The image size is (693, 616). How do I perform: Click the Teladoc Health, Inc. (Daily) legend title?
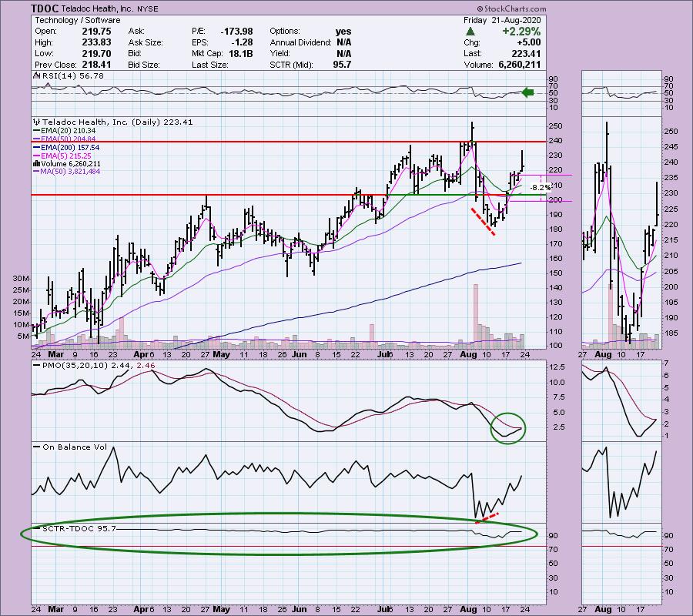(118, 122)
